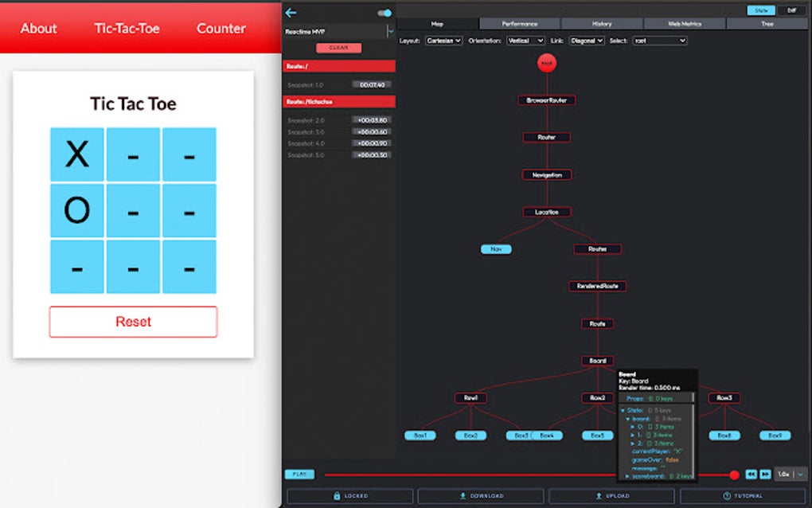Open the Web Metrics tab

click(685, 24)
